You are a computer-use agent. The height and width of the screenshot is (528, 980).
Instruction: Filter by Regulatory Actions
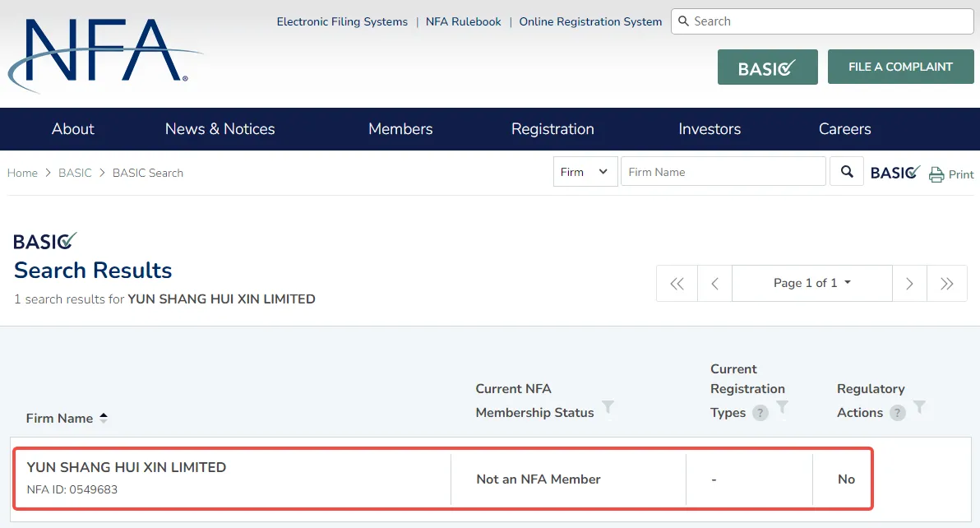[x=919, y=408]
